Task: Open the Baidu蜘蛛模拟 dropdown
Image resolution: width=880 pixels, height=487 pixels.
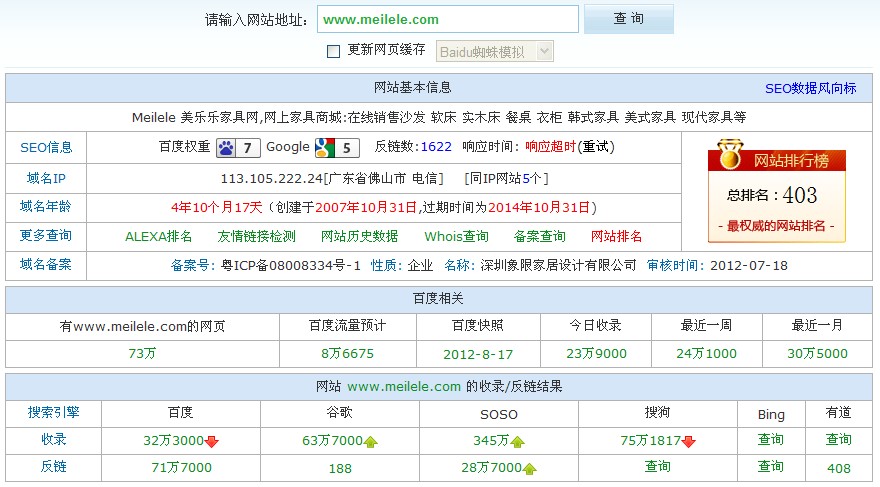Action: coord(493,51)
